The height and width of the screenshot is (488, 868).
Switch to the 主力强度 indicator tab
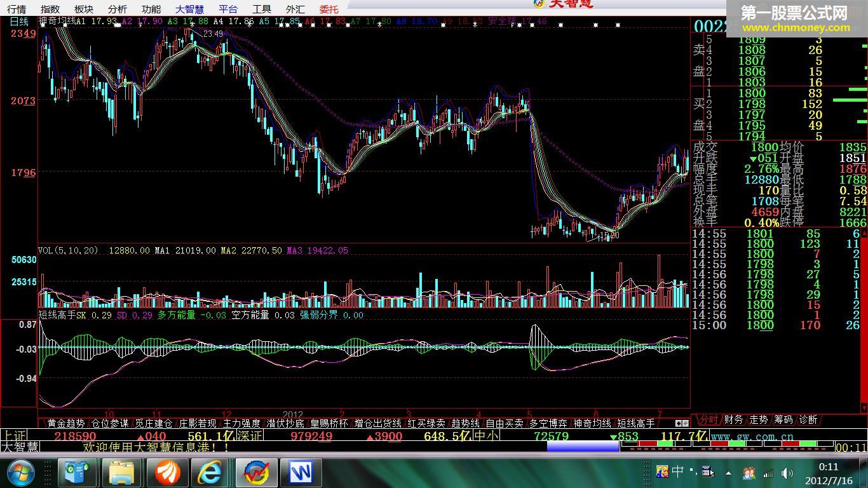point(241,423)
